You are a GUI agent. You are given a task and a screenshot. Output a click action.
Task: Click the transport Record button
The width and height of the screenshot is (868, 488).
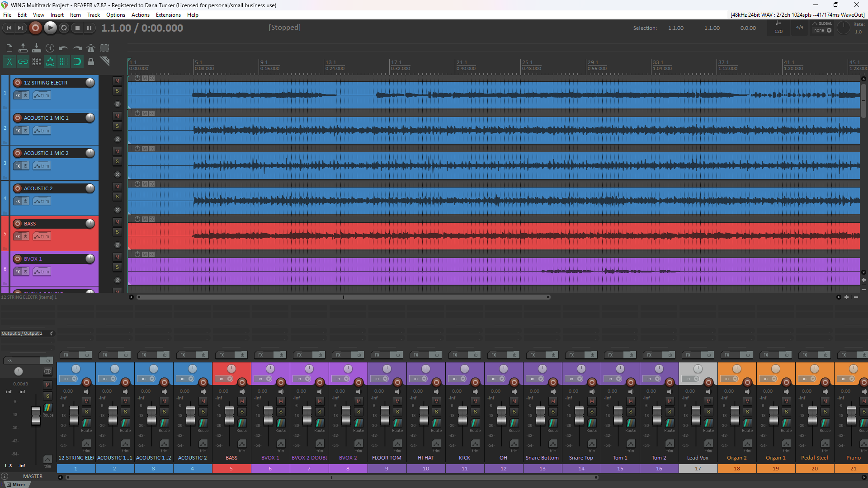pos(35,28)
